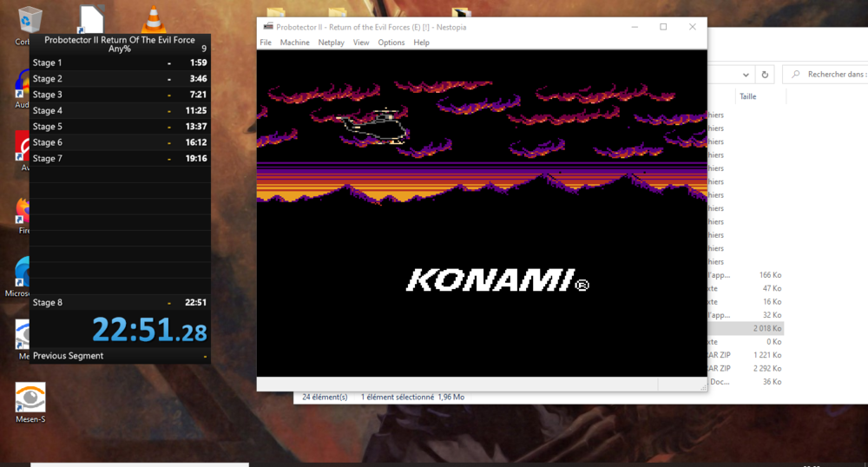Select the Stage 4 split row
Viewport: 868px width, 467px height.
(120, 110)
